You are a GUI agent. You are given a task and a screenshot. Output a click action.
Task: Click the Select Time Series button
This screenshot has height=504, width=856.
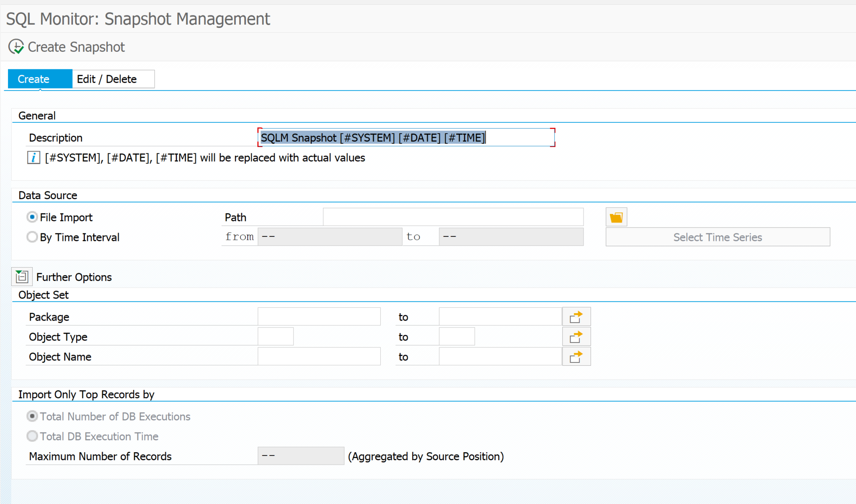coord(717,237)
